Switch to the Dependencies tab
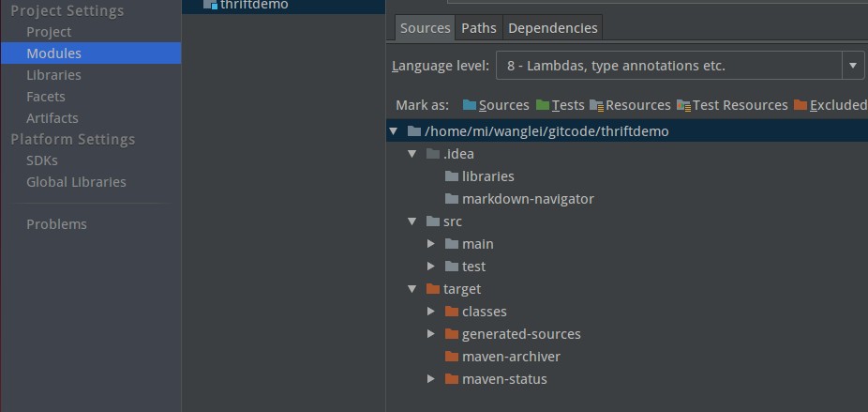This screenshot has height=412, width=868. point(552,28)
